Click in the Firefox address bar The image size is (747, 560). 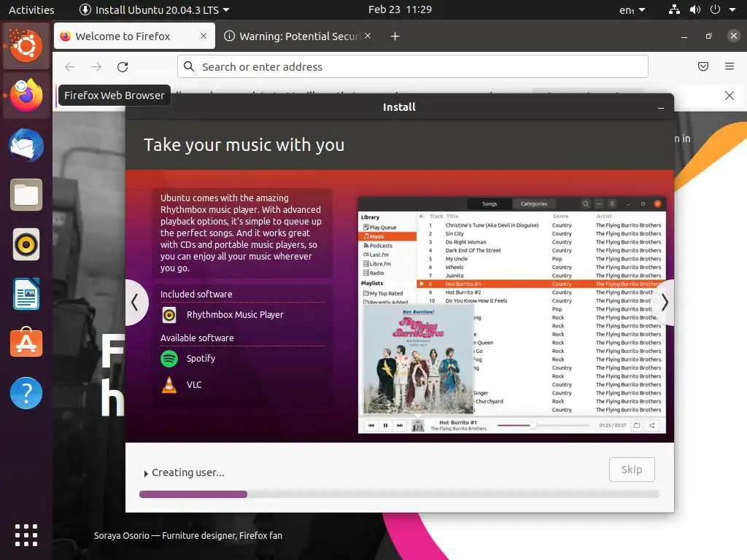[x=413, y=66]
